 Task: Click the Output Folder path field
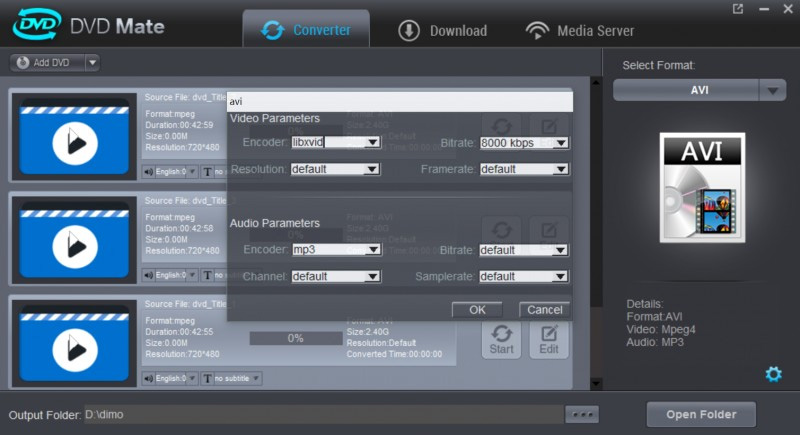320,414
